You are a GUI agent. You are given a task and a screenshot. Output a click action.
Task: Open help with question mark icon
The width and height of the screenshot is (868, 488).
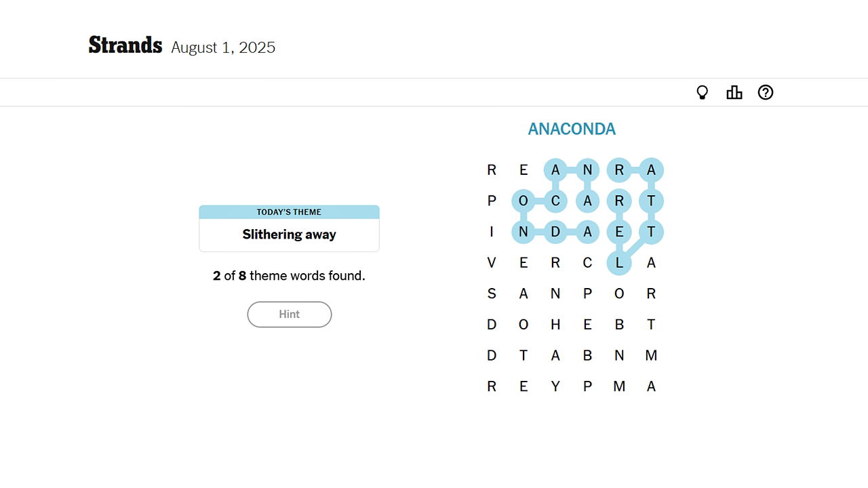766,92
